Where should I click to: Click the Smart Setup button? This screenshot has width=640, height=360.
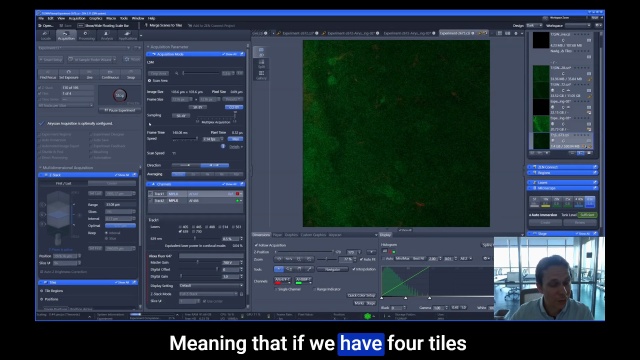(51, 60)
